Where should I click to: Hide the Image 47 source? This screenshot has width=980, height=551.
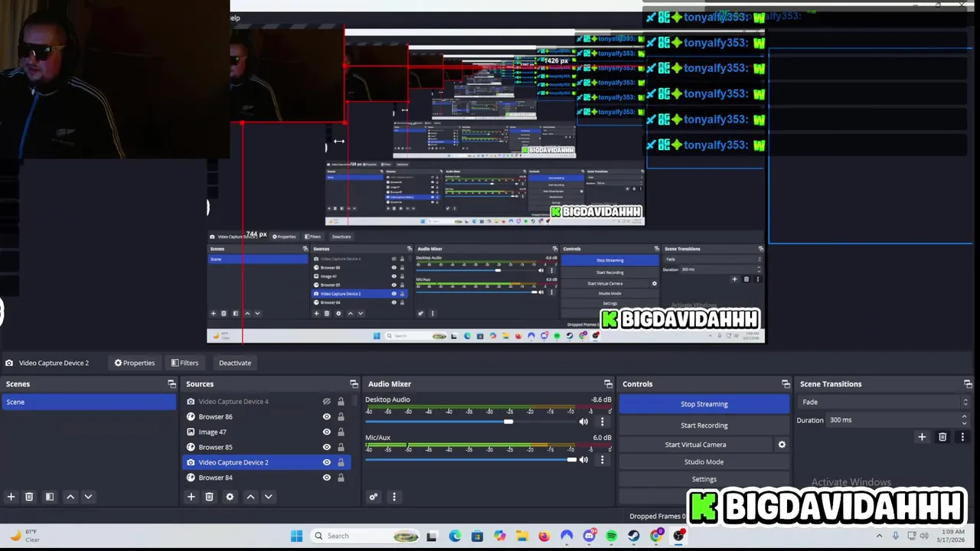327,432
